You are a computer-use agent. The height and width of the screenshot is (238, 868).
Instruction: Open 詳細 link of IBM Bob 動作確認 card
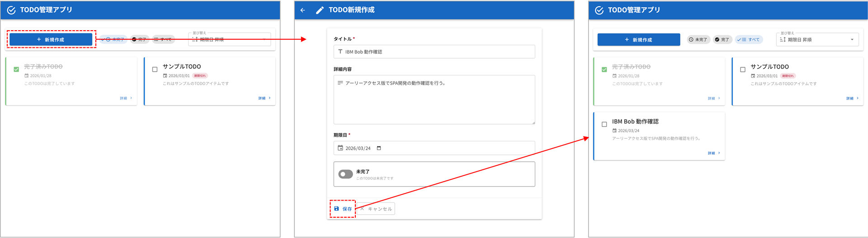click(x=714, y=153)
